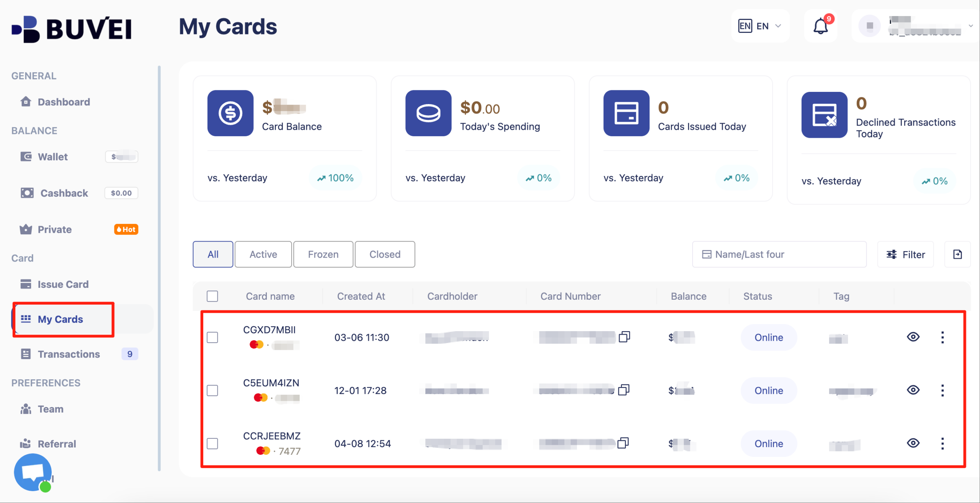Expand the user account dropdown arrow
The width and height of the screenshot is (980, 503).
coord(971,26)
